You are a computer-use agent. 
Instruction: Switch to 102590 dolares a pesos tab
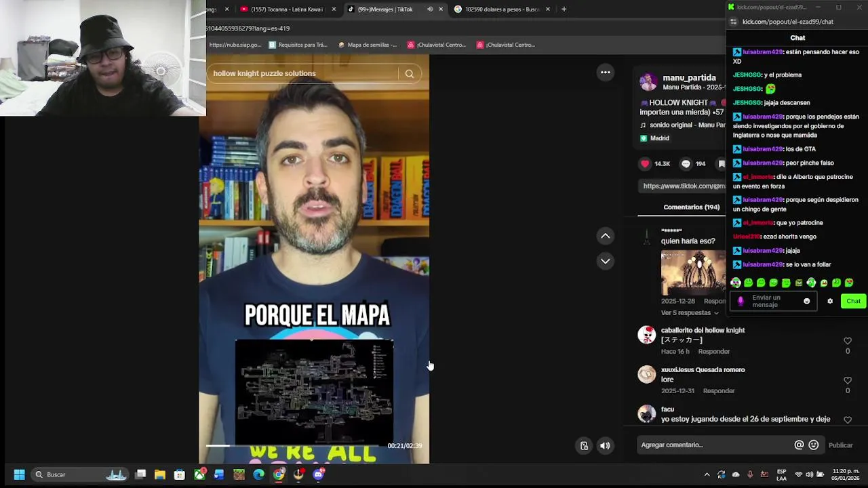coord(502,9)
